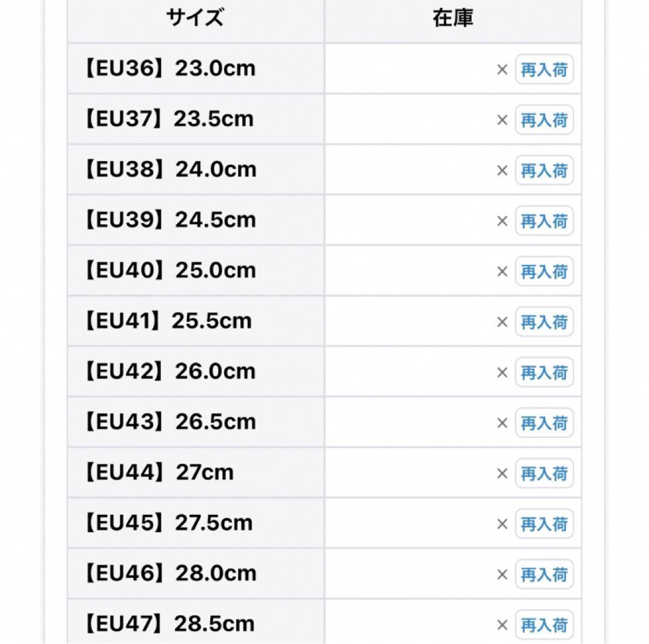Click 再入荷 for size EU42 26.0cm
The height and width of the screenshot is (644, 649).
click(x=544, y=372)
